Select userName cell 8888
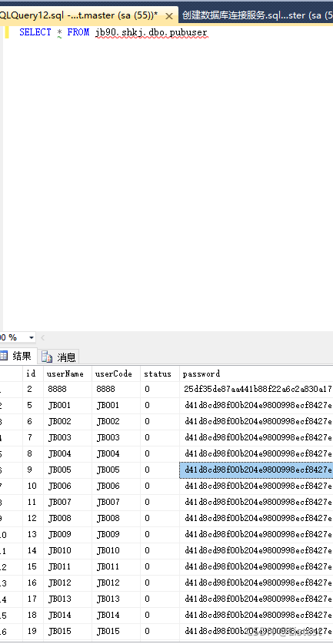Image resolution: width=333 pixels, height=644 pixels. tap(68, 390)
